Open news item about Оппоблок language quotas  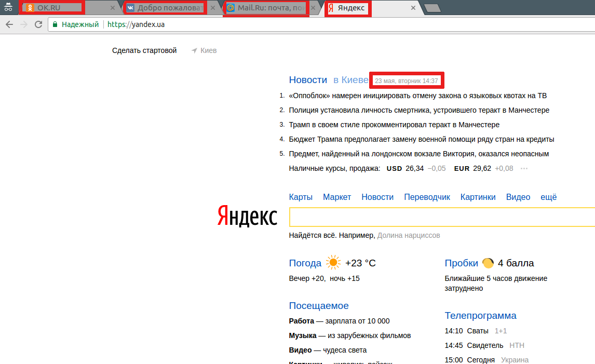click(x=418, y=96)
